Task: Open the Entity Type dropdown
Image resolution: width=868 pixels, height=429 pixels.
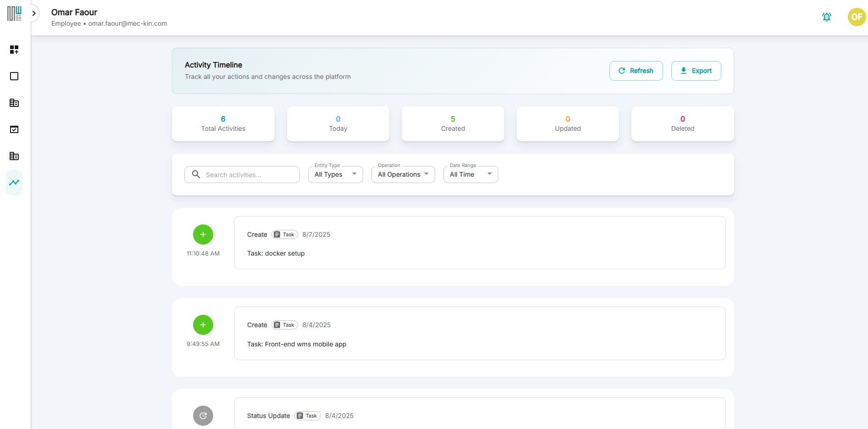Action: [335, 174]
